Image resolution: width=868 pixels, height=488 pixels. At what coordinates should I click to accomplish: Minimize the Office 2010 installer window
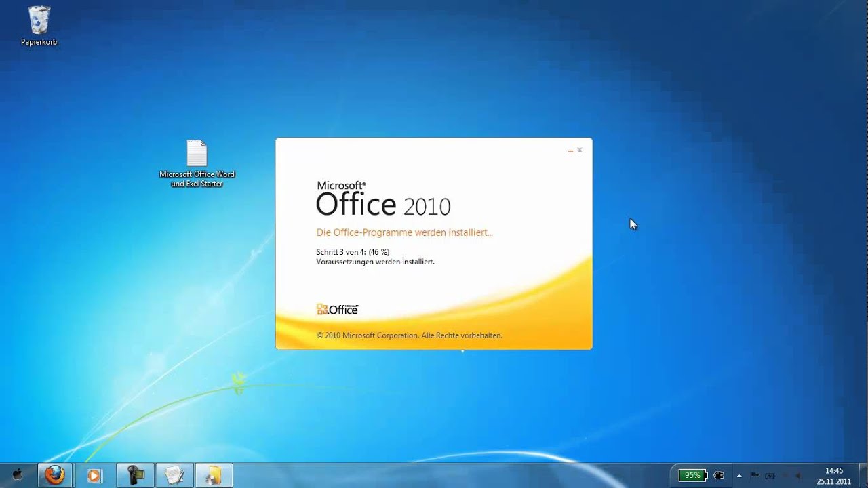pyautogui.click(x=570, y=150)
